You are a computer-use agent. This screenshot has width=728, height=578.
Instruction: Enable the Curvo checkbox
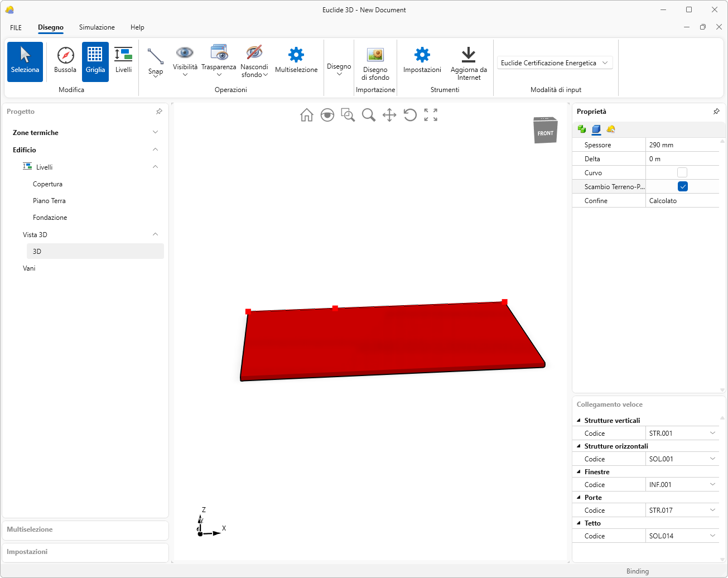(x=682, y=173)
